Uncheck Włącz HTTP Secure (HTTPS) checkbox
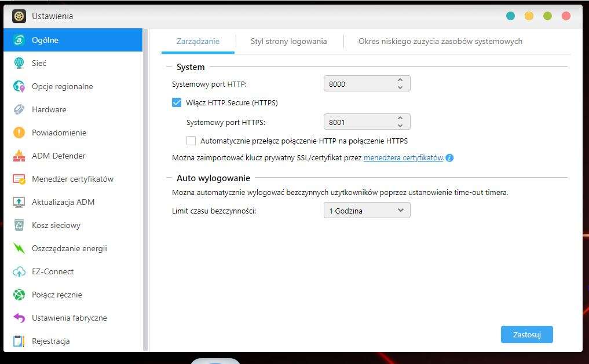This screenshot has height=364, width=589. tap(177, 103)
